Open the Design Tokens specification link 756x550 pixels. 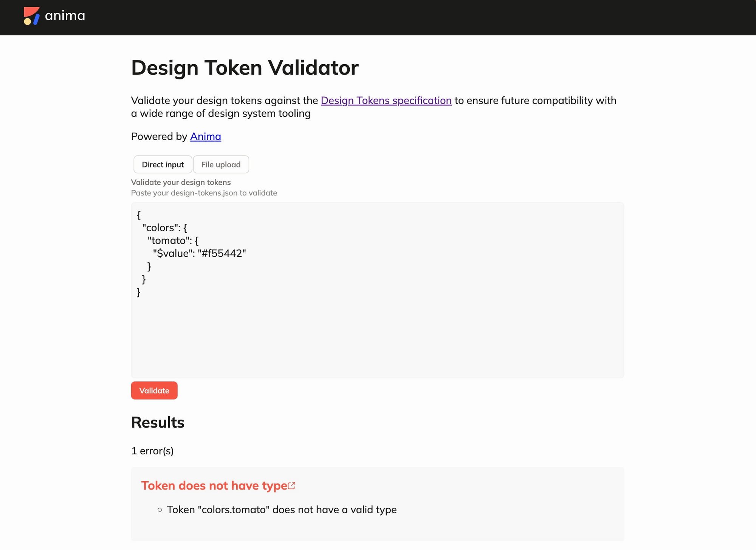click(386, 101)
